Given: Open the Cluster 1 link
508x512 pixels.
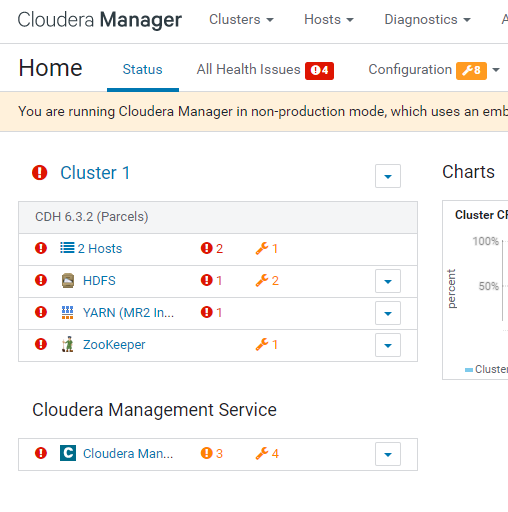Looking at the screenshot, I should click(95, 173).
